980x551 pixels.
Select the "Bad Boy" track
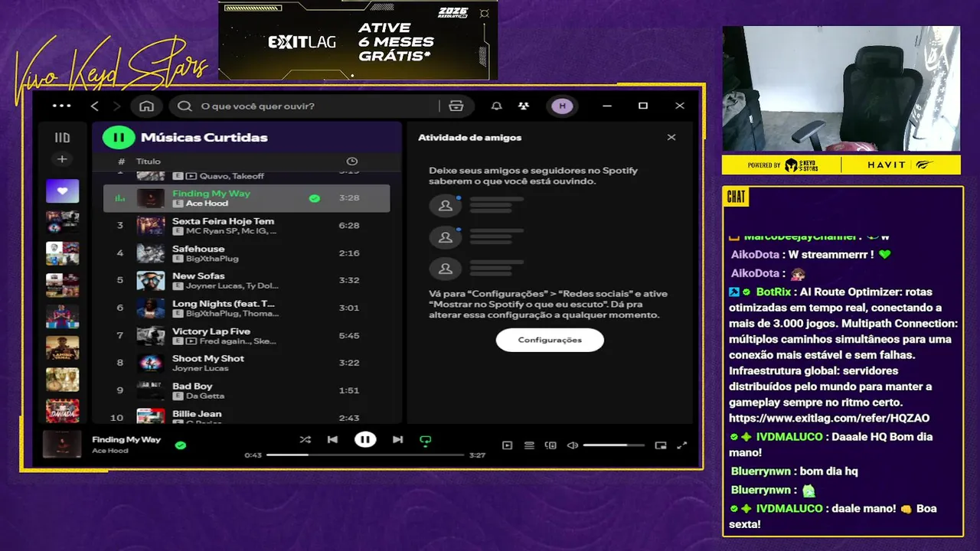[x=247, y=390]
